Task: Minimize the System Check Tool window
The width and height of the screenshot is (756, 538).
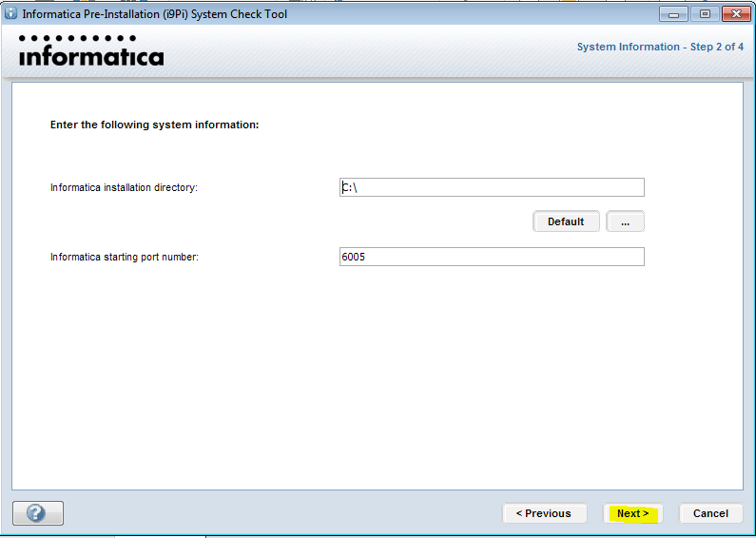Action: [x=673, y=14]
